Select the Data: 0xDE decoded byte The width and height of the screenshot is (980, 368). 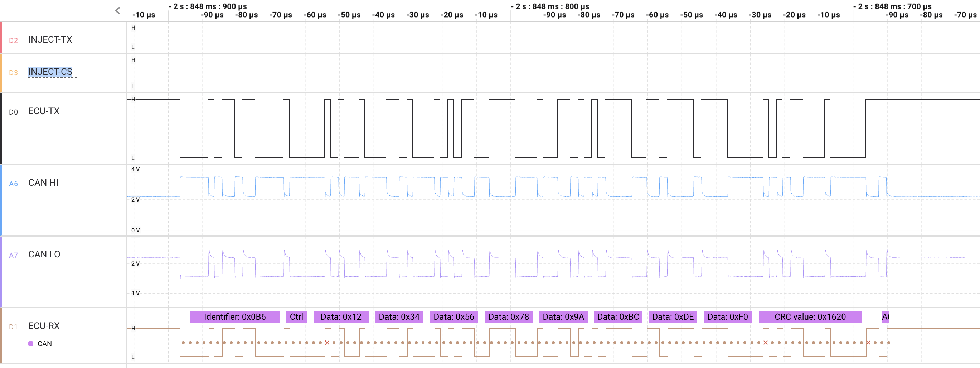coord(673,316)
